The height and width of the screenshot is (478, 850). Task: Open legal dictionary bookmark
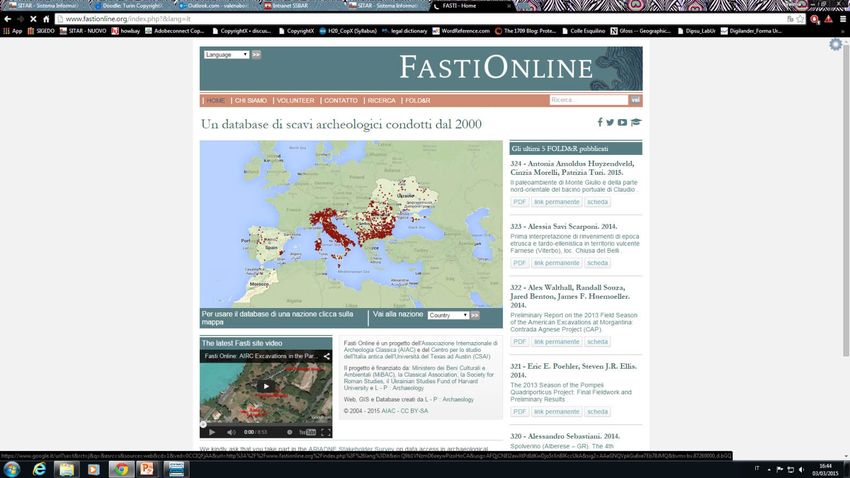click(404, 31)
